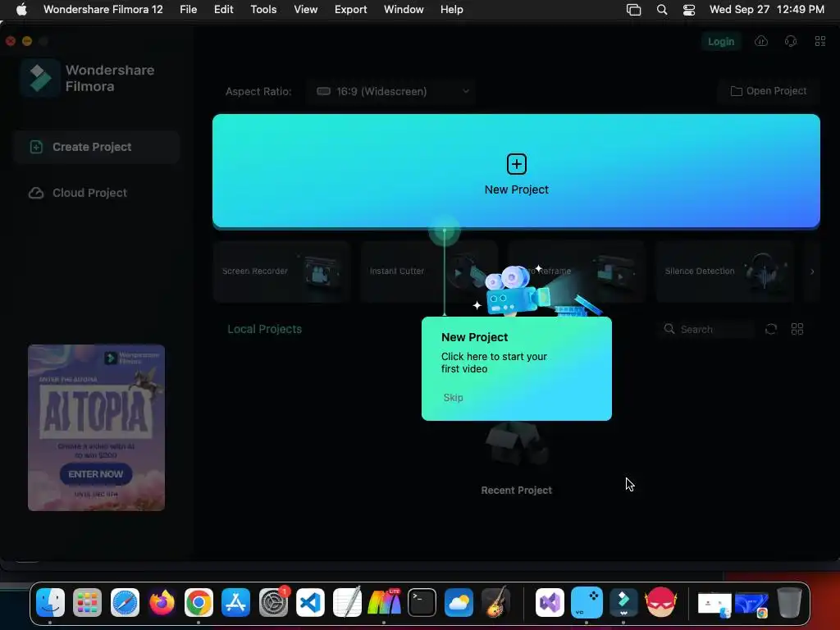Open the File menu
The width and height of the screenshot is (840, 630).
[x=188, y=10]
